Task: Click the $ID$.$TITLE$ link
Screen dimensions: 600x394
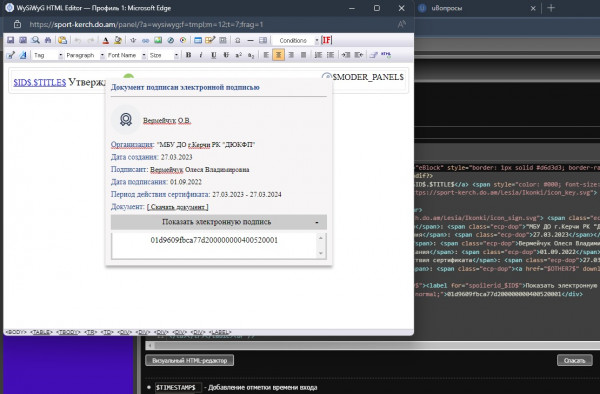Action: [40, 82]
